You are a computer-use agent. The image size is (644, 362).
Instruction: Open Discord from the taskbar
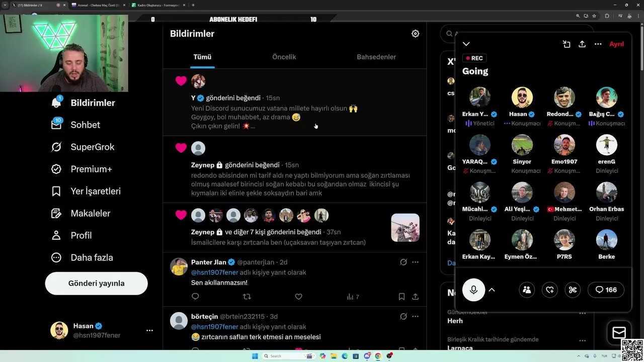coord(367,356)
